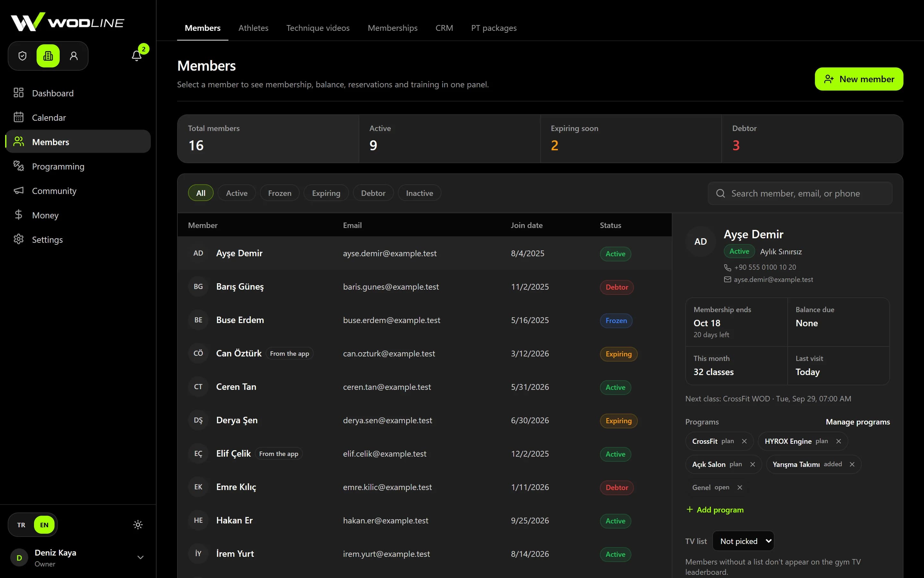Remove the CrossFit program chip
924x578 pixels.
(x=744, y=441)
